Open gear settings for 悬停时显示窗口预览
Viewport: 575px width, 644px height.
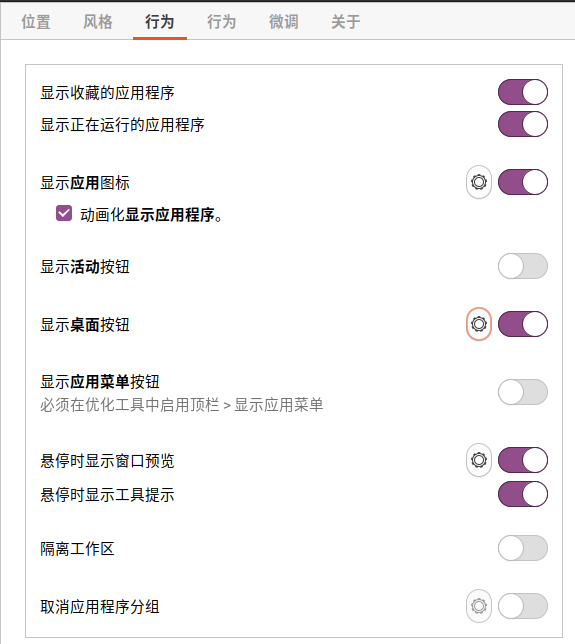click(x=478, y=460)
